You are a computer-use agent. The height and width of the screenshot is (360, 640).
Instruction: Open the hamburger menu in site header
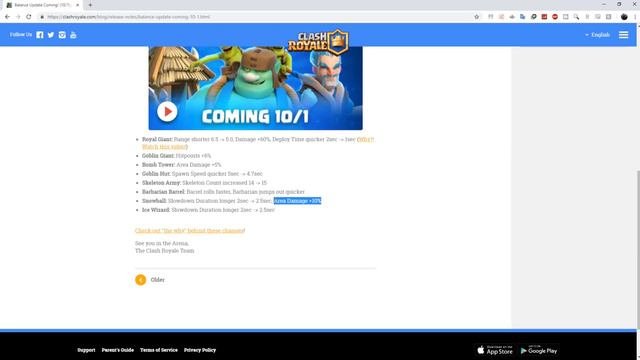pos(623,35)
